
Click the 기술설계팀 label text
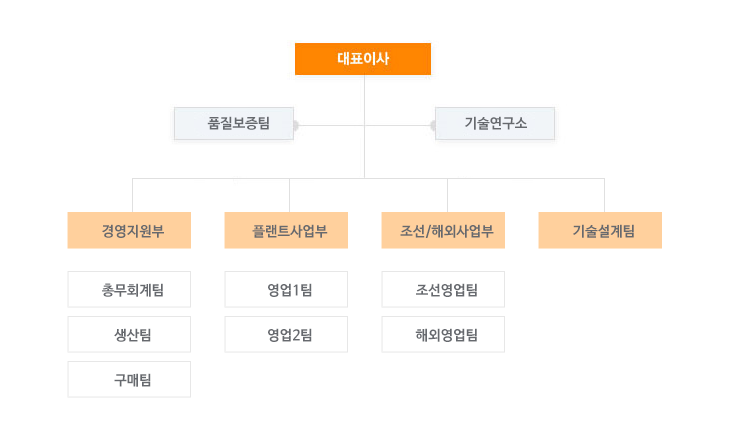(x=603, y=231)
